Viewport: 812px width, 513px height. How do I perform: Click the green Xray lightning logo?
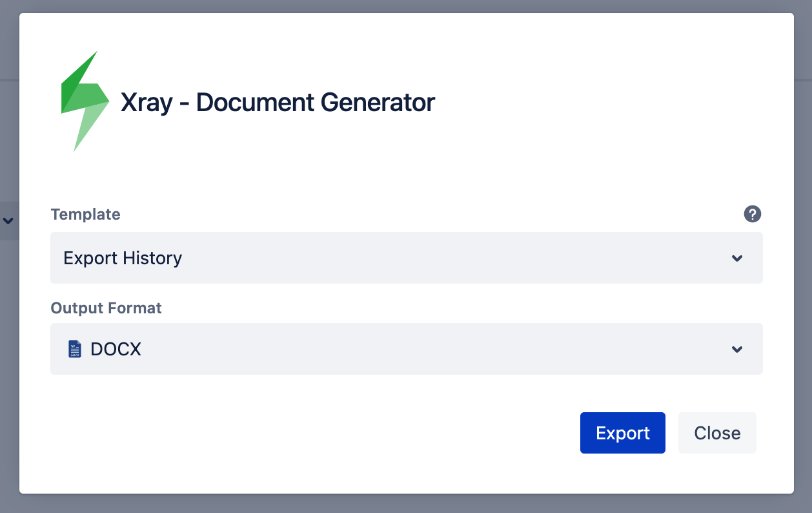click(x=85, y=101)
